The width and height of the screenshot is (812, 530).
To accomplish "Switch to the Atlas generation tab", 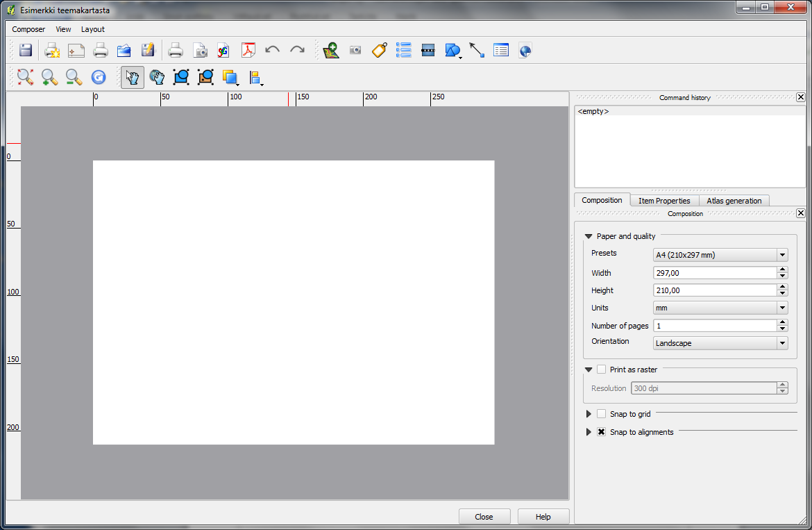I will point(734,201).
